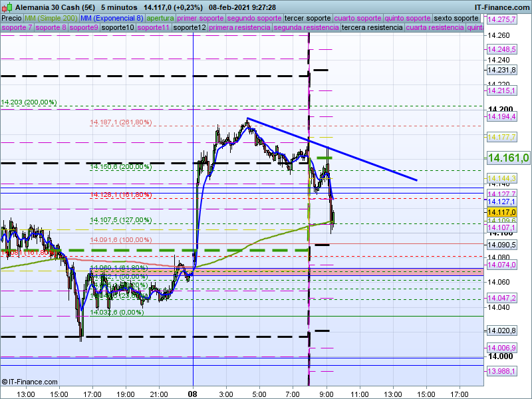Click the green 14.161,0 price label
The image size is (532, 399).
coord(507,158)
